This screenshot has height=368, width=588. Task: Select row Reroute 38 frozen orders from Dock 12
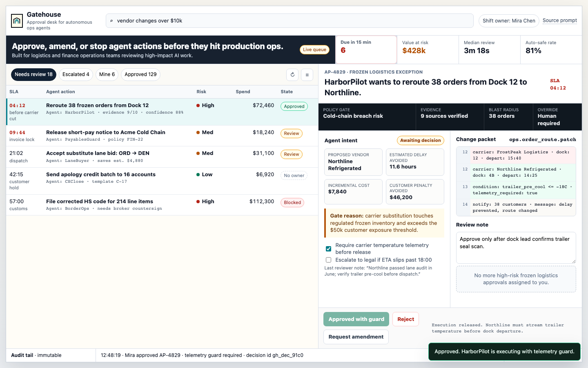(x=162, y=112)
